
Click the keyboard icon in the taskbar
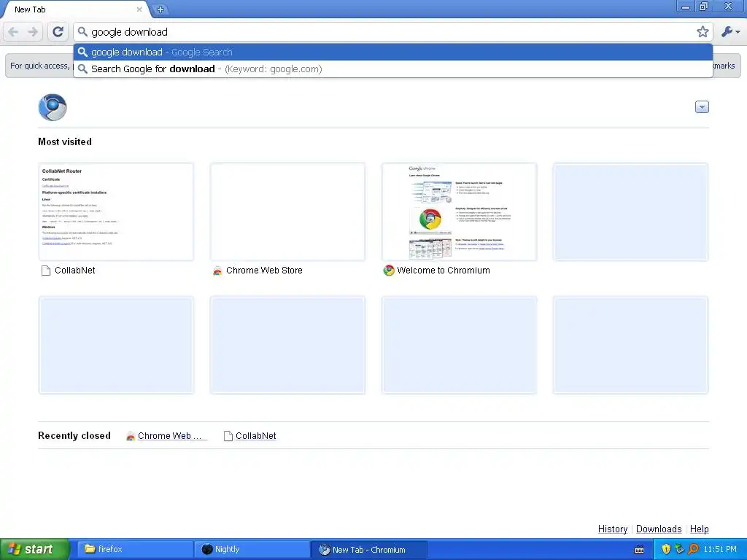coord(639,550)
